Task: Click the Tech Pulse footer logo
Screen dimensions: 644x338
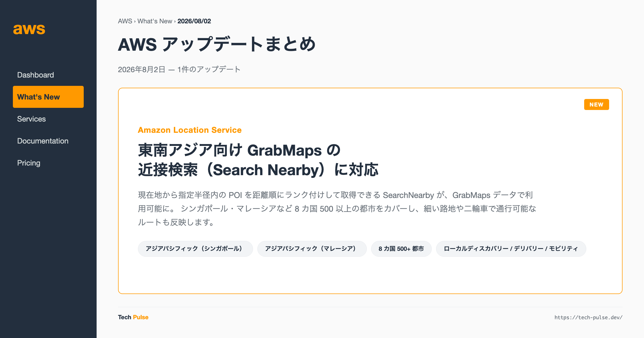Action: click(x=133, y=317)
